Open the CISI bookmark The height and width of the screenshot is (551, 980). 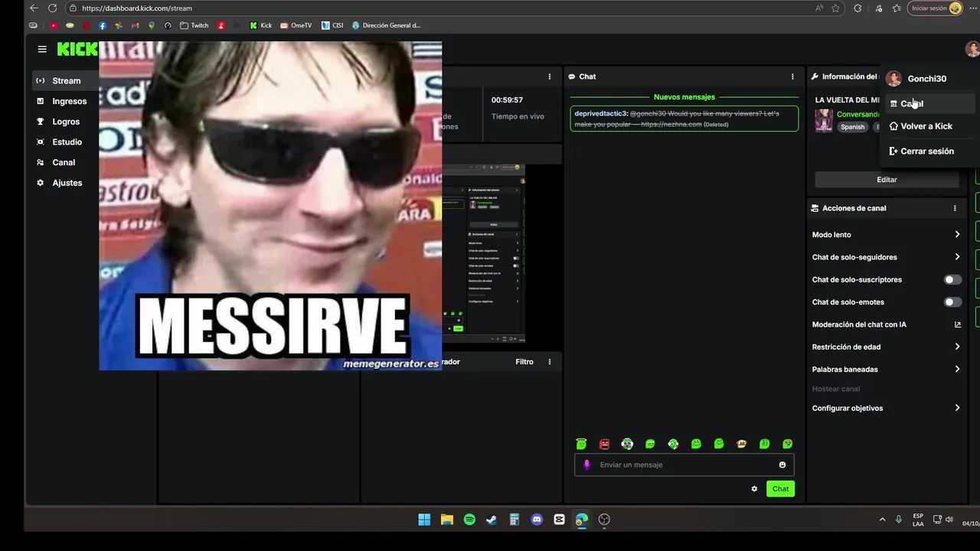point(332,25)
